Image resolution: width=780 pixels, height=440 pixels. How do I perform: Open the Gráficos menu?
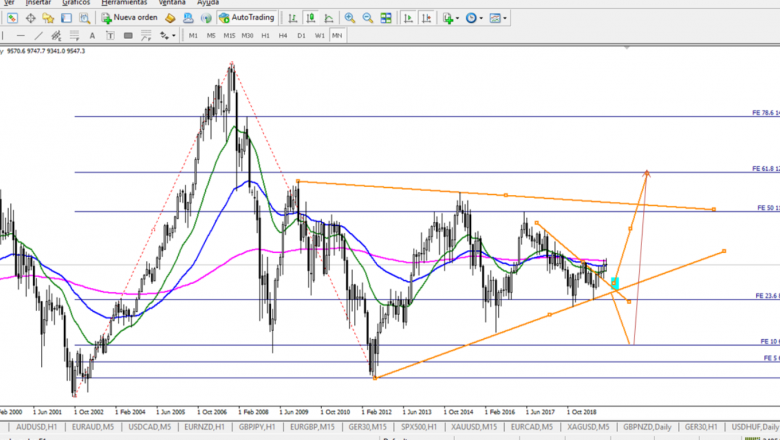pyautogui.click(x=76, y=2)
